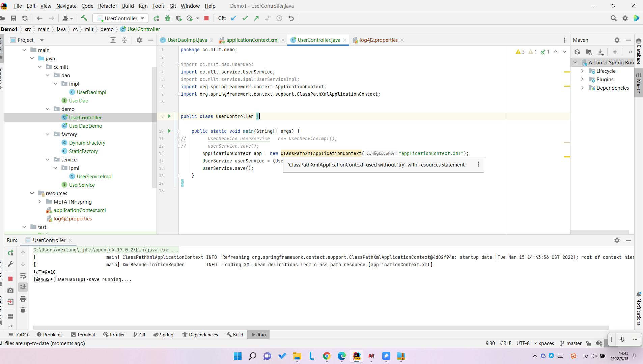The width and height of the screenshot is (643, 364).
Task: Toggle soft-wrap in Run console
Action: pos(23,276)
